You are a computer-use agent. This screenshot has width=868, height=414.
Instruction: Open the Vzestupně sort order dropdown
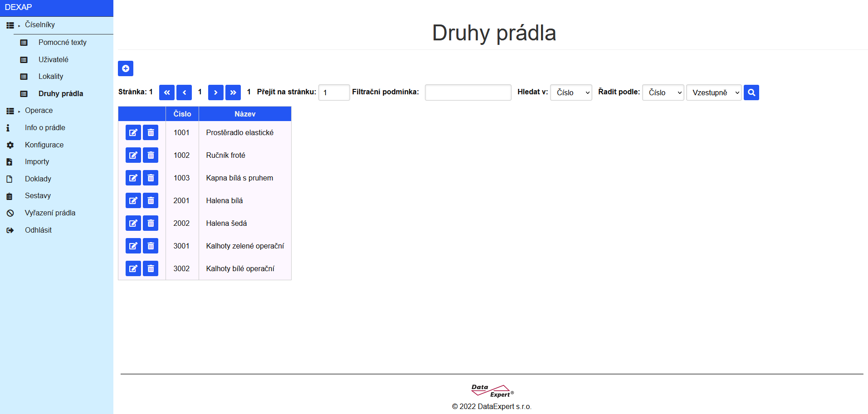(x=714, y=93)
